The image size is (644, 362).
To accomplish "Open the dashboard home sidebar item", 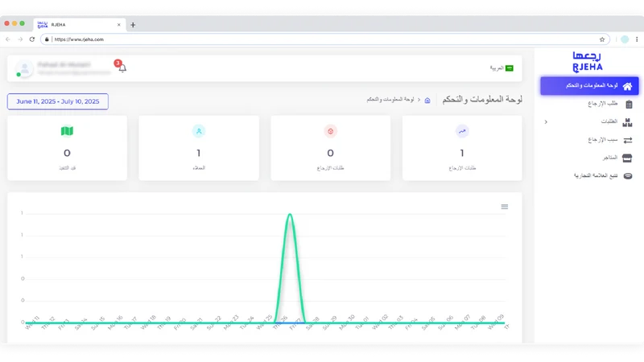I will point(589,86).
